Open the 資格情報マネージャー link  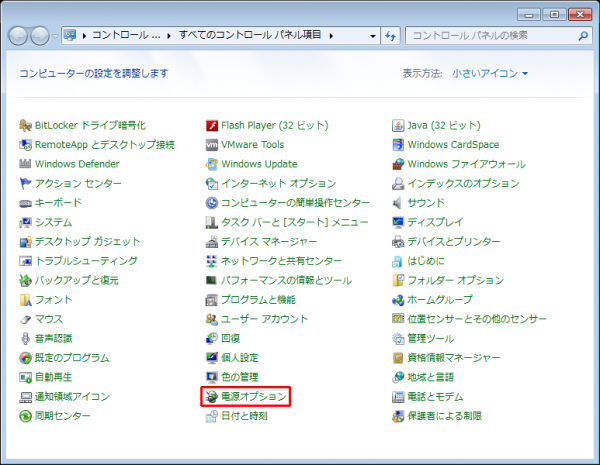[x=454, y=358]
